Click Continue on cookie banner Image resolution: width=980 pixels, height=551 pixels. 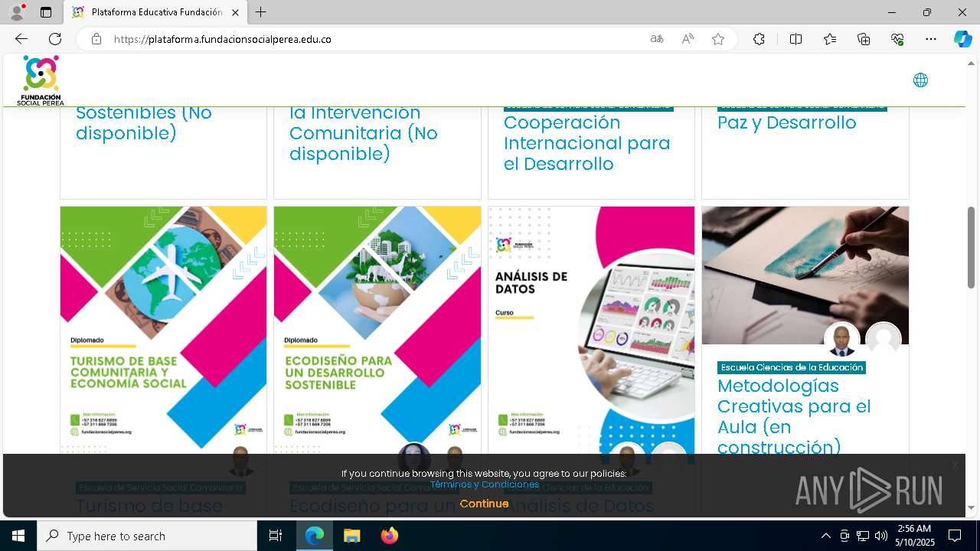coord(484,504)
